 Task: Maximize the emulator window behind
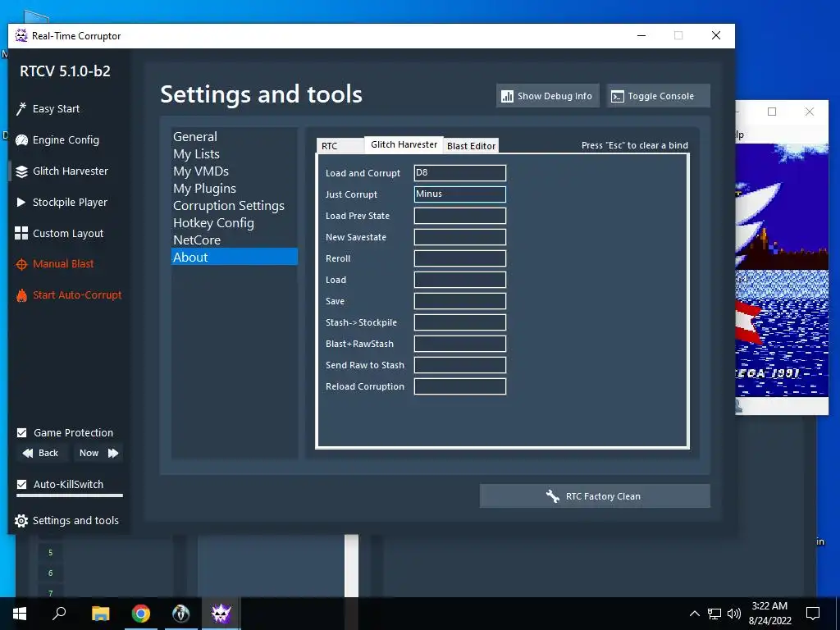772,112
